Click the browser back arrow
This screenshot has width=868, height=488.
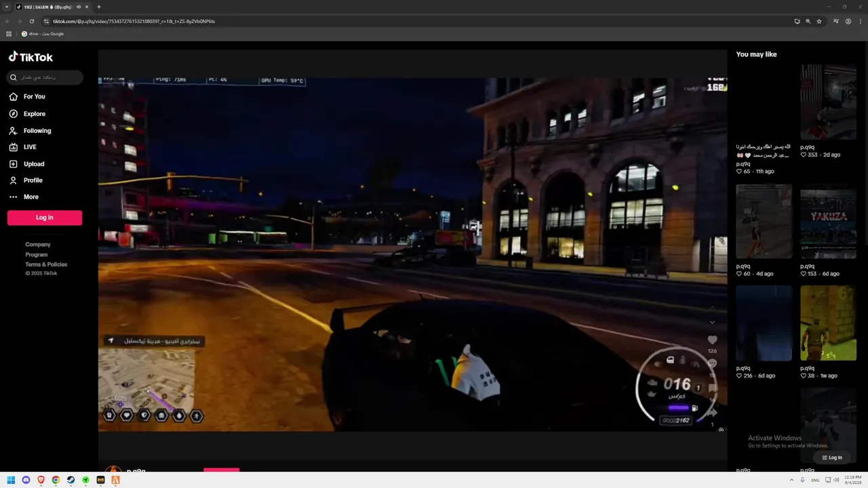pos(7,21)
